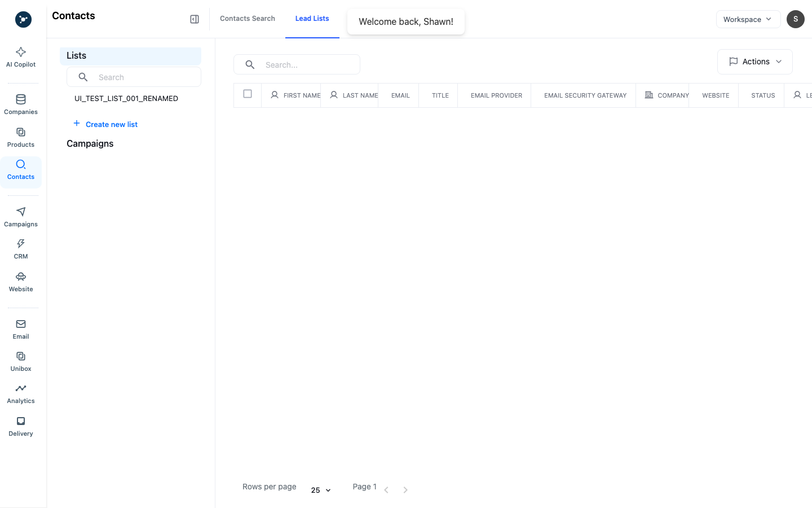Viewport: 812px width, 508px height.
Task: Focus the Lists search field
Action: coord(134,77)
